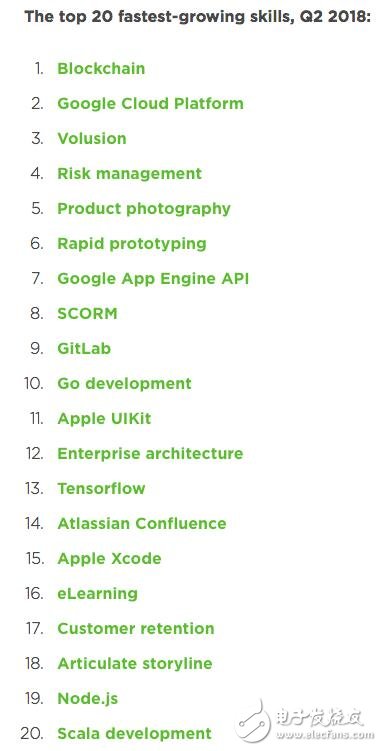Click the Atlassian Confluence link
The image size is (382, 751).
[142, 523]
